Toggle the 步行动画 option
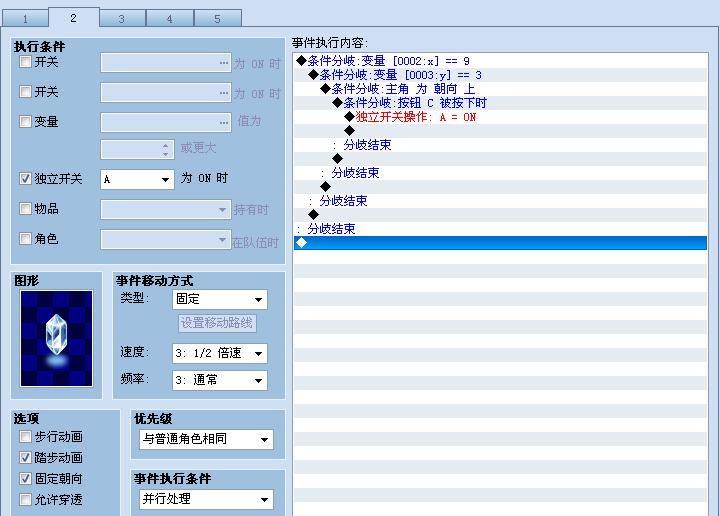The image size is (720, 516). click(25, 436)
